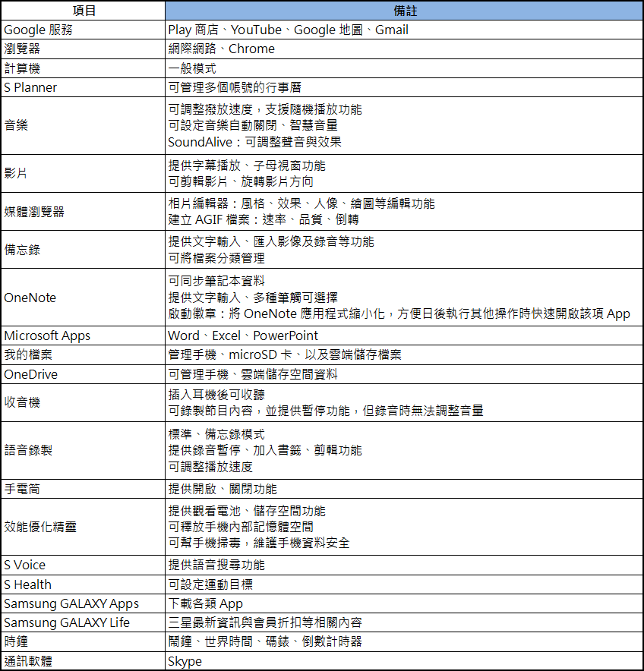The image size is (644, 671).
Task: Click the 備註 column header
Action: coord(403,11)
